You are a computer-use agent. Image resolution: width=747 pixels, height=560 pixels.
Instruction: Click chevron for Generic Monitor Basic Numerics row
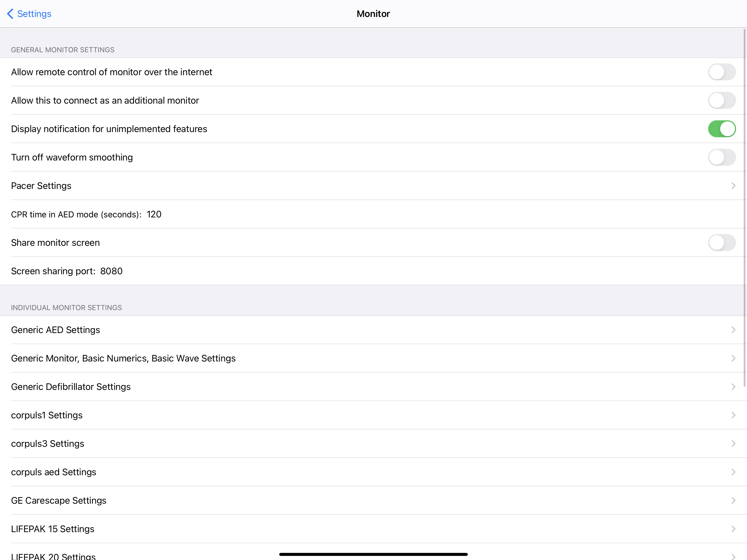pyautogui.click(x=733, y=358)
